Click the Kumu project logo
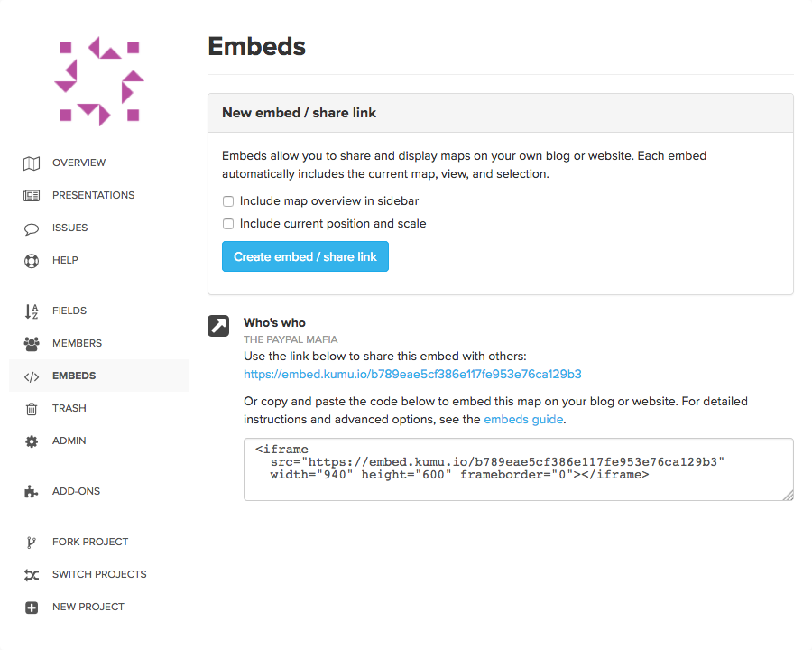This screenshot has width=812, height=650. pyautogui.click(x=99, y=79)
